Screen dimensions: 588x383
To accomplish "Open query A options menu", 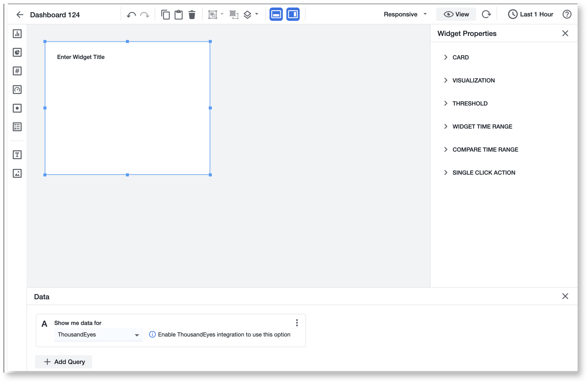I will pyautogui.click(x=297, y=323).
